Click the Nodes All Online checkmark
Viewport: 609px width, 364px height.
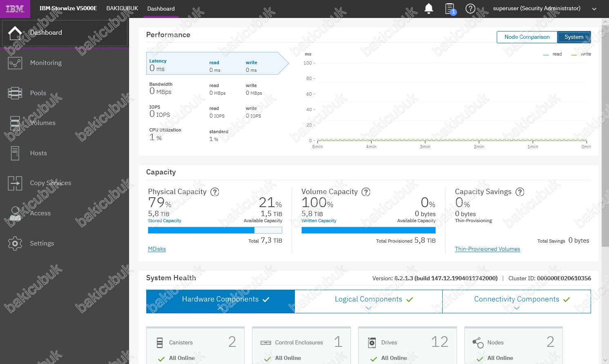coord(480,359)
